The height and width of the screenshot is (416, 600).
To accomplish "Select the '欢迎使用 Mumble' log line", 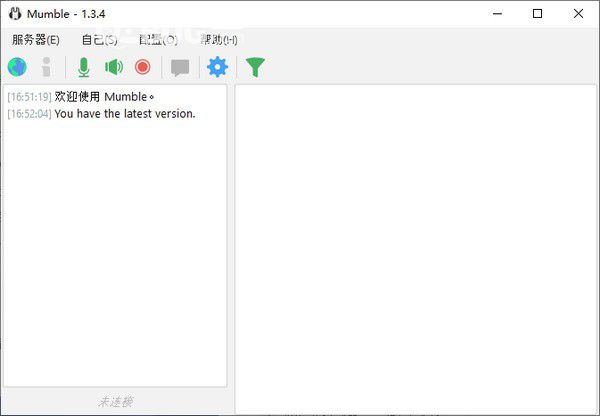I will 104,97.
